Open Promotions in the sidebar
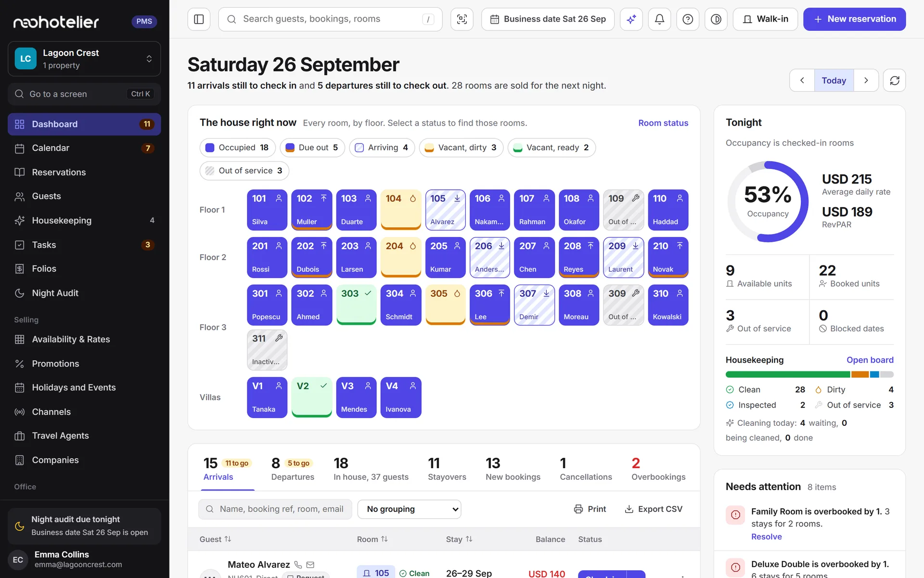Screen dimensions: 924x578 84,364
